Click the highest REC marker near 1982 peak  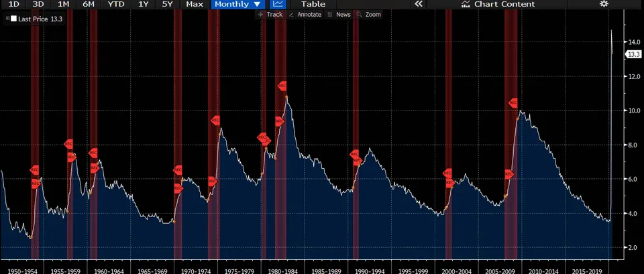[282, 86]
